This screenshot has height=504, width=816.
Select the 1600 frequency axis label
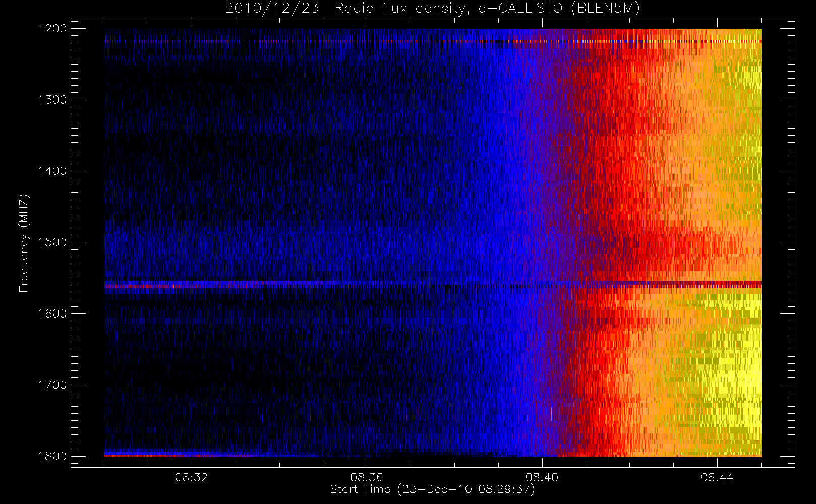pyautogui.click(x=52, y=313)
